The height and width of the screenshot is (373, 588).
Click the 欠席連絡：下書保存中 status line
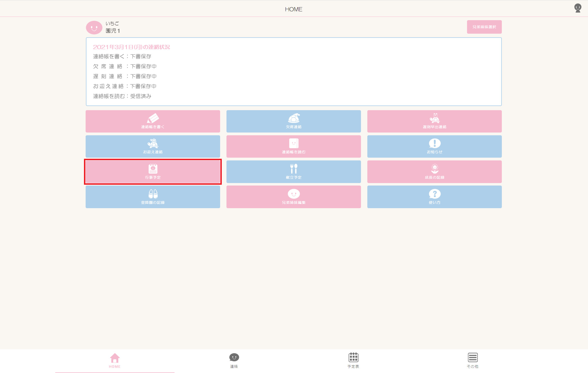pyautogui.click(x=125, y=66)
